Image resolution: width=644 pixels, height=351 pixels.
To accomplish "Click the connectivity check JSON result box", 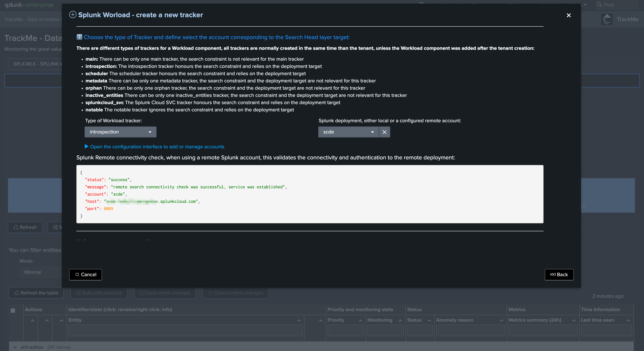I will 310,194.
